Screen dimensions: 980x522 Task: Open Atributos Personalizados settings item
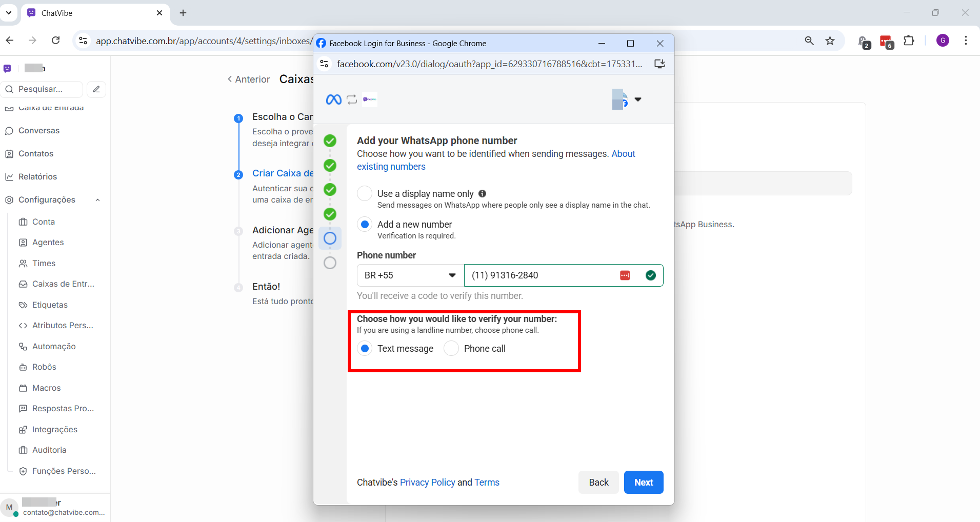tap(63, 326)
